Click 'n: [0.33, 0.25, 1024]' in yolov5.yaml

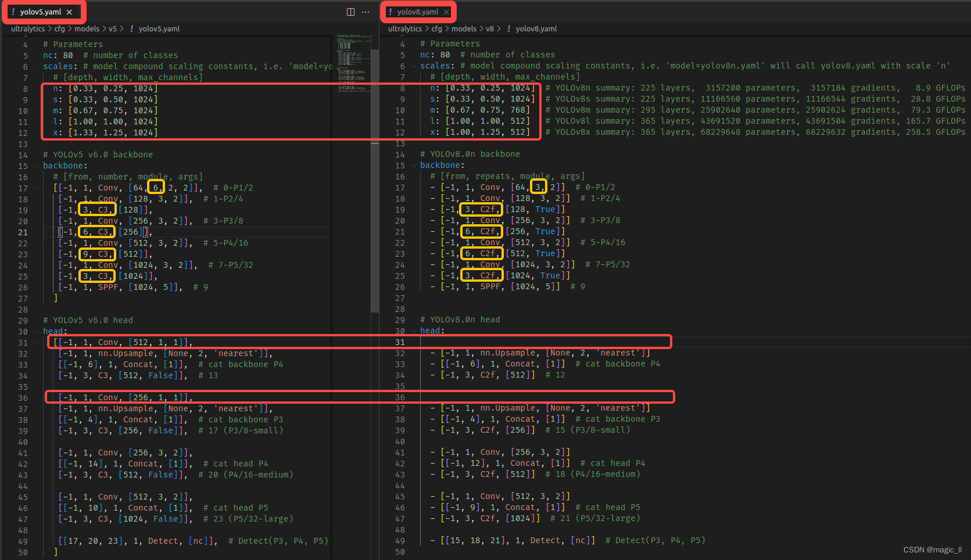pyautogui.click(x=105, y=88)
